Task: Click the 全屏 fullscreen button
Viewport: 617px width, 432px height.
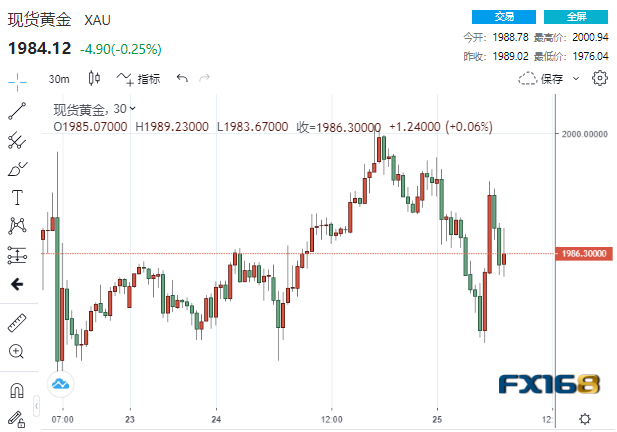Action: (576, 17)
